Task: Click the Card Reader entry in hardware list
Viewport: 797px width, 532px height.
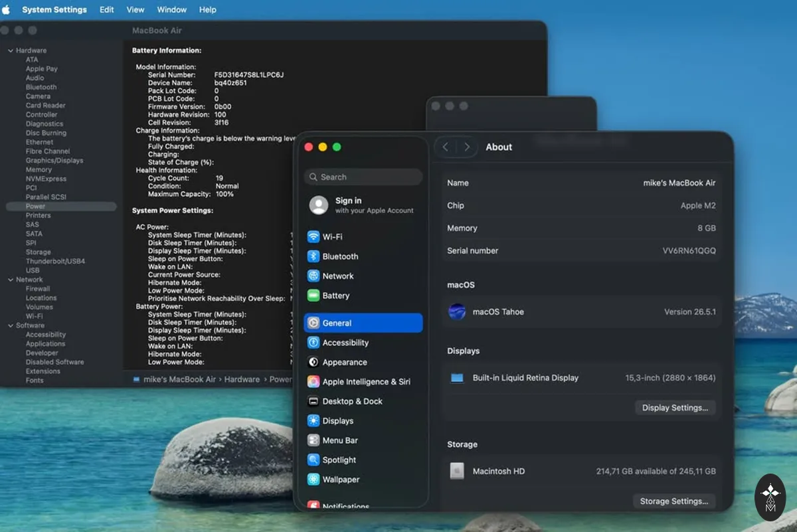Action: tap(45, 106)
